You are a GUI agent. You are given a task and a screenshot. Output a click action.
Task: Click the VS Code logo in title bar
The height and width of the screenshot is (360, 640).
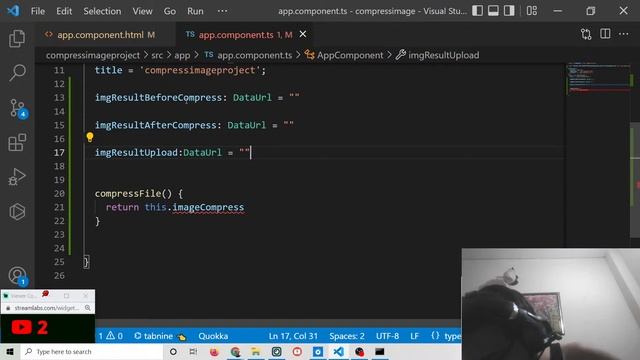click(13, 11)
